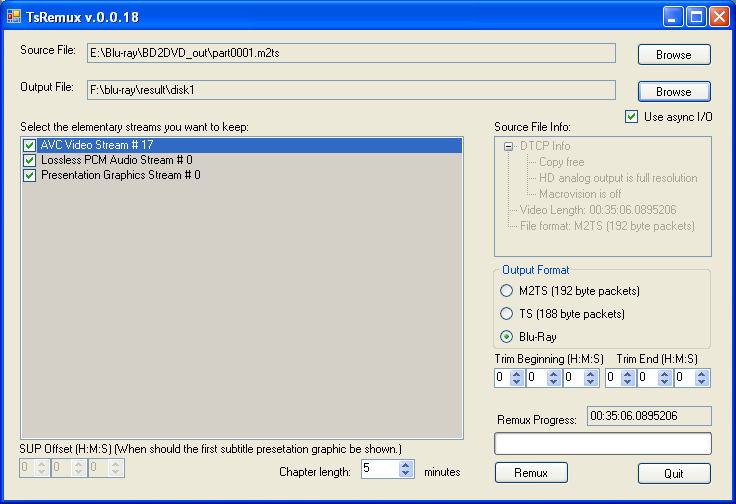Image resolution: width=736 pixels, height=504 pixels.
Task: Select the Copy free tree item
Action: pyautogui.click(x=561, y=162)
